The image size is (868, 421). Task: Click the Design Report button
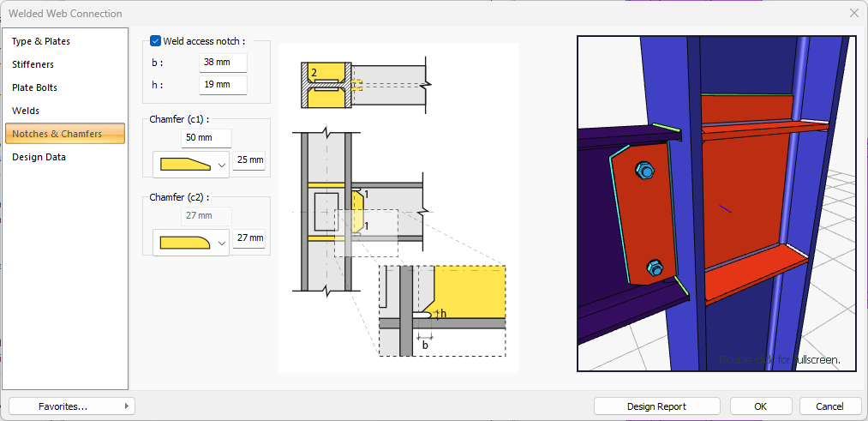(x=656, y=406)
